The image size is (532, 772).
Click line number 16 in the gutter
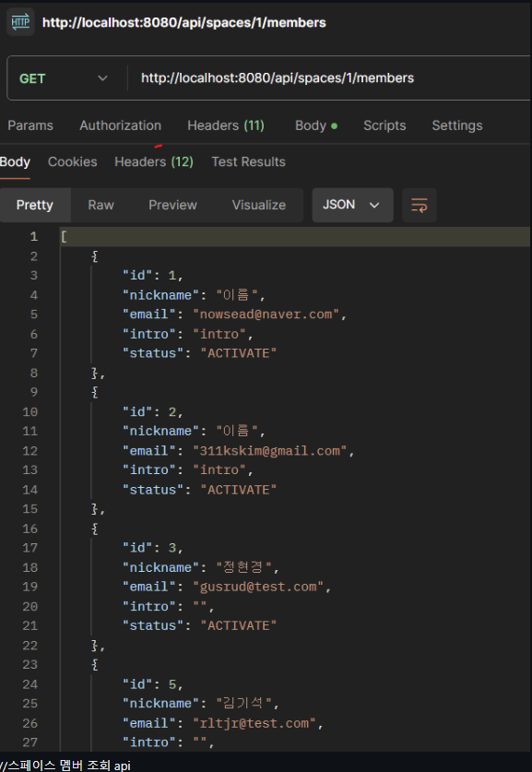point(30,529)
